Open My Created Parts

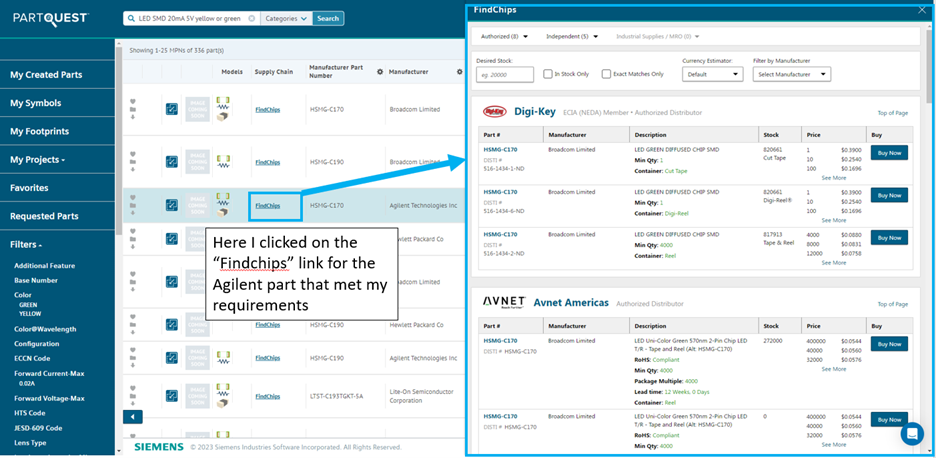click(46, 75)
